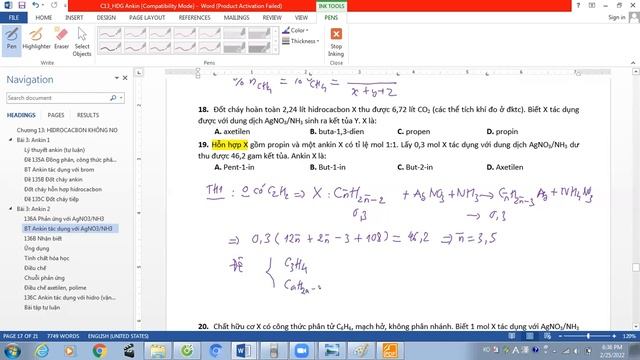Click PAGE 17 OF 21 in status bar
The height and width of the screenshot is (360, 640).
coord(20,336)
